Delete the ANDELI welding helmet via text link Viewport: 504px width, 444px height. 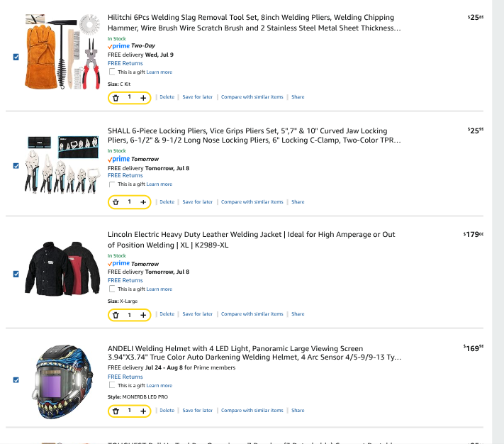[x=167, y=410]
